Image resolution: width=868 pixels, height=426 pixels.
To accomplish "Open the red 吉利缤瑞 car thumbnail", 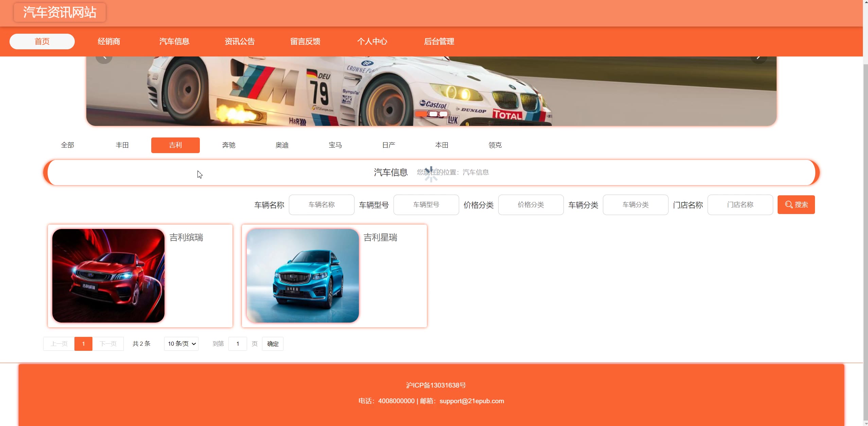I will coord(108,276).
